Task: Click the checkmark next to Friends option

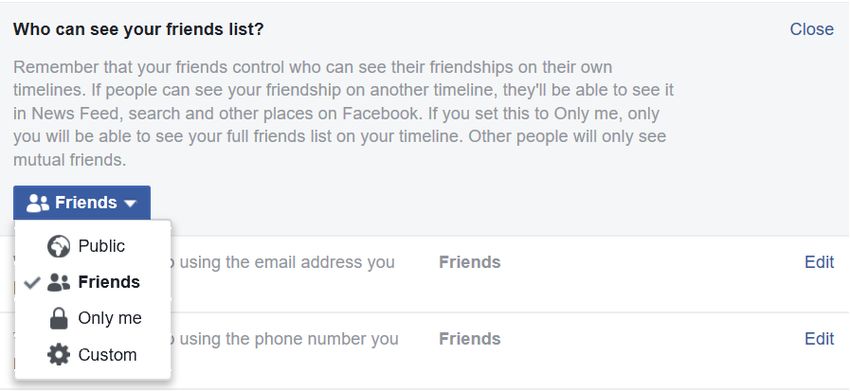Action: coord(33,283)
